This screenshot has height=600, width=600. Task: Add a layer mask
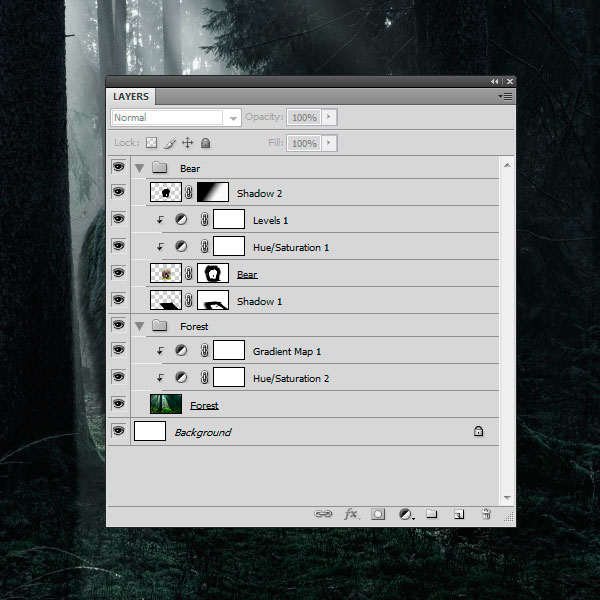pos(378,514)
